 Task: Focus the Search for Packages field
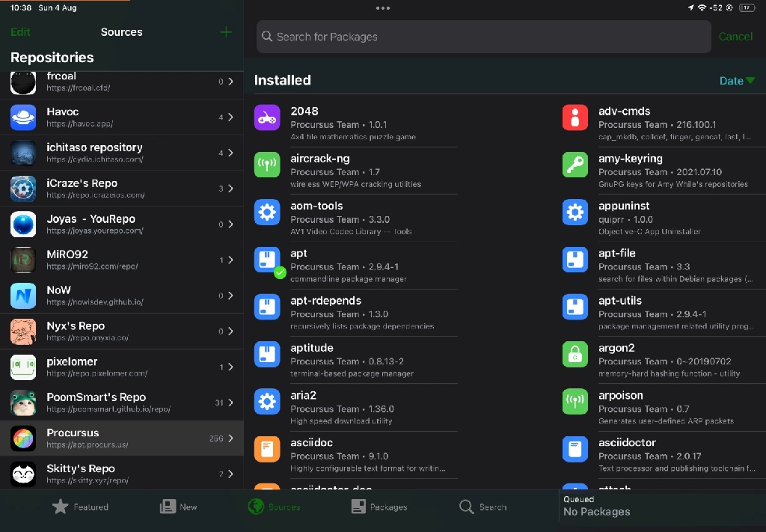point(484,37)
